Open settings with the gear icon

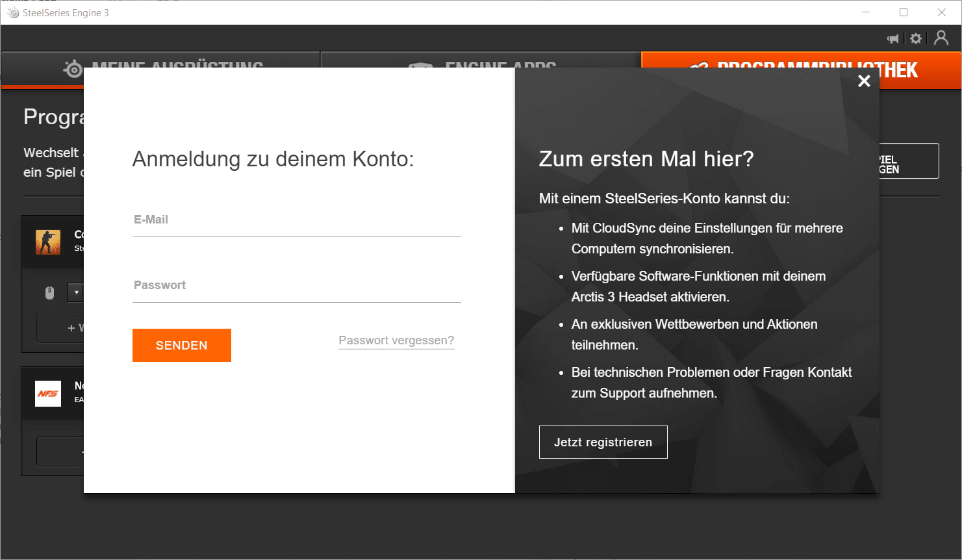916,39
